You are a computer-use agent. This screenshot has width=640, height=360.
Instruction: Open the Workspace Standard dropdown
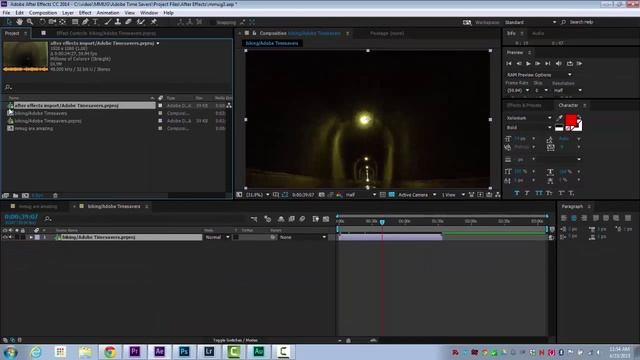(530, 22)
